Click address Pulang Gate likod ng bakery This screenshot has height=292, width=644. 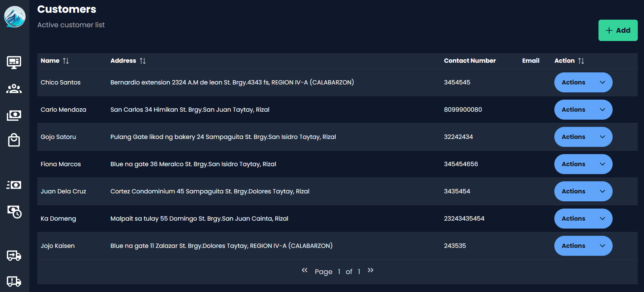tap(223, 137)
